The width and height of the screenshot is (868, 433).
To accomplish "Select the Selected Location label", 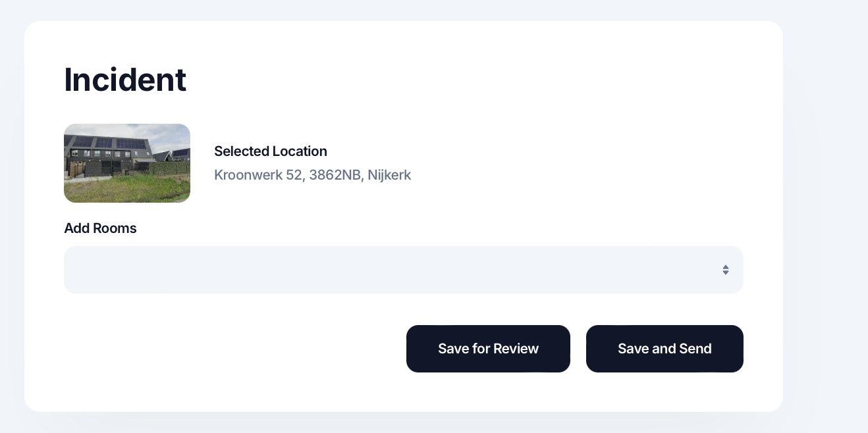I will pos(271,151).
